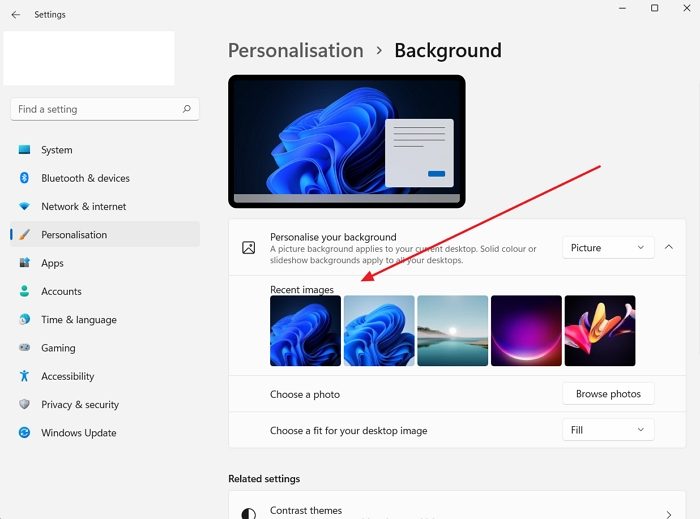The height and width of the screenshot is (519, 700).
Task: Click the Windows Update sync icon
Action: [x=25, y=432]
